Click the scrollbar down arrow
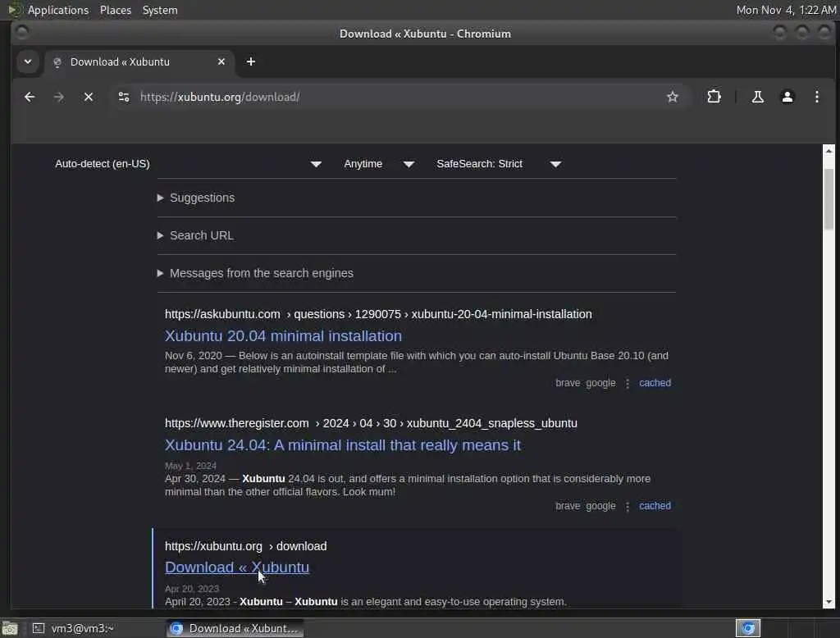 tap(829, 602)
